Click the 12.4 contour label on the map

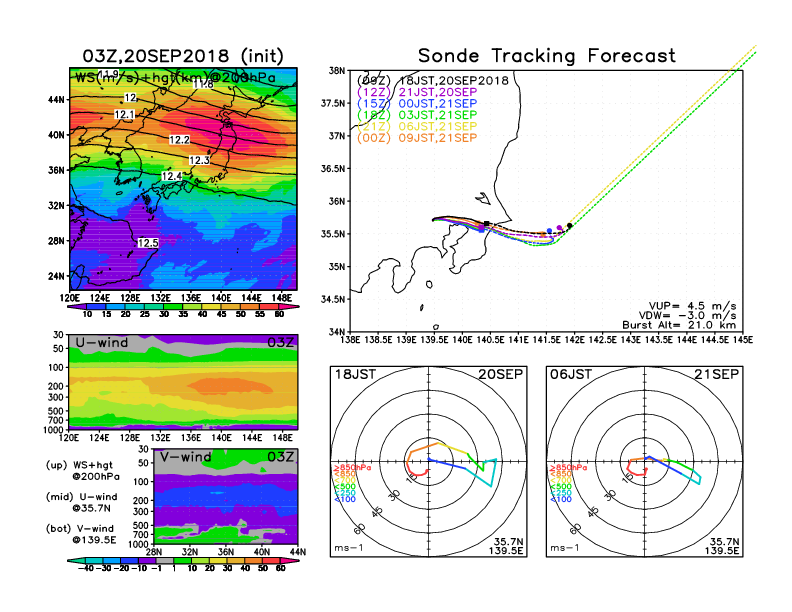coord(172,176)
